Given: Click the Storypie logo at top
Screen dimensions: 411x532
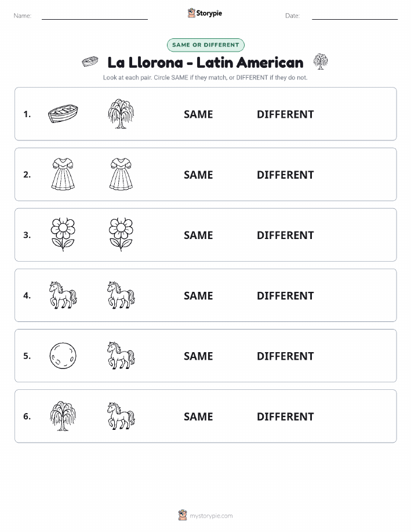Looking at the screenshot, I should coord(205,13).
